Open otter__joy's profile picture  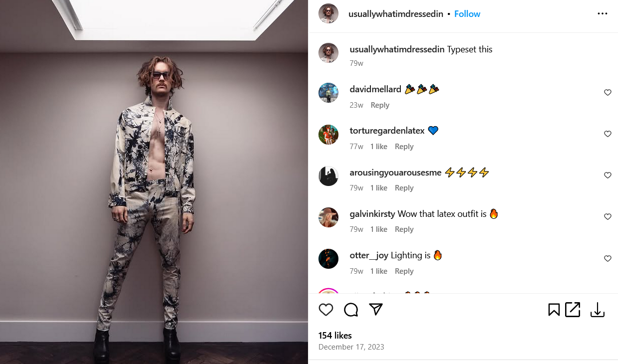pyautogui.click(x=328, y=259)
